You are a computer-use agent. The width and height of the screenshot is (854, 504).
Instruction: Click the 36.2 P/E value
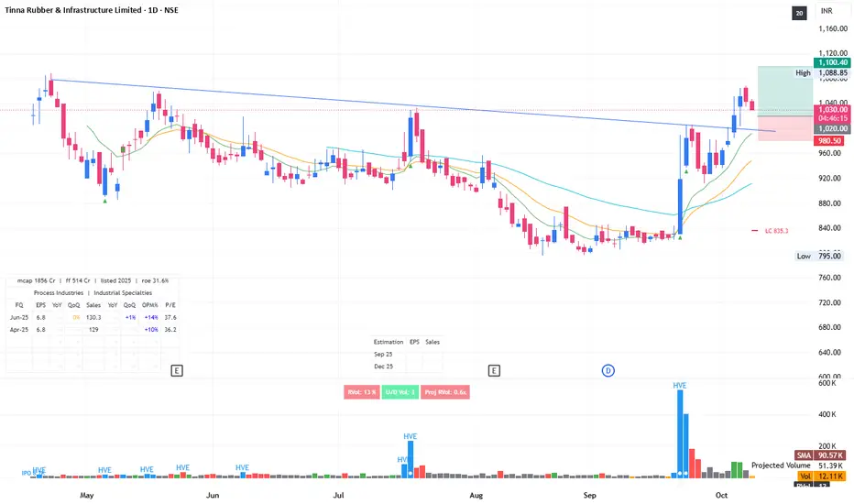pyautogui.click(x=170, y=330)
